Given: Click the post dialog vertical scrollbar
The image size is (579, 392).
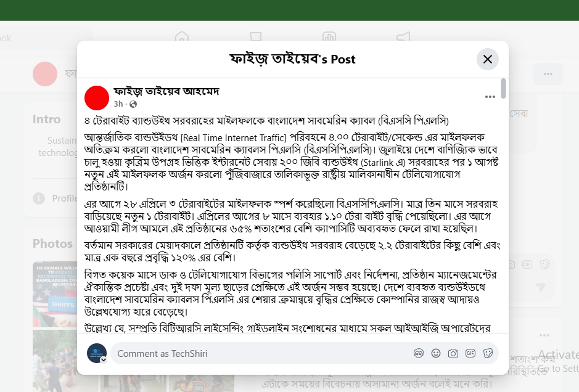Looking at the screenshot, I should pos(503,89).
